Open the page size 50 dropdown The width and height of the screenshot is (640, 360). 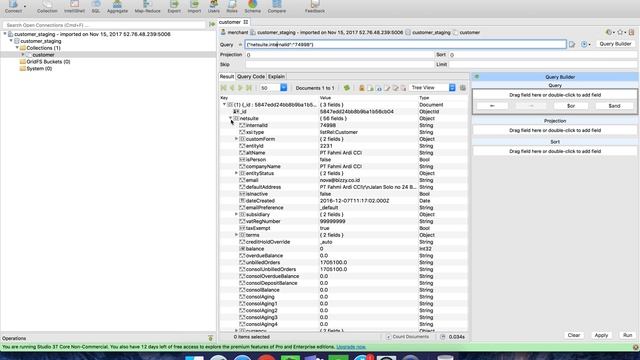click(x=283, y=88)
